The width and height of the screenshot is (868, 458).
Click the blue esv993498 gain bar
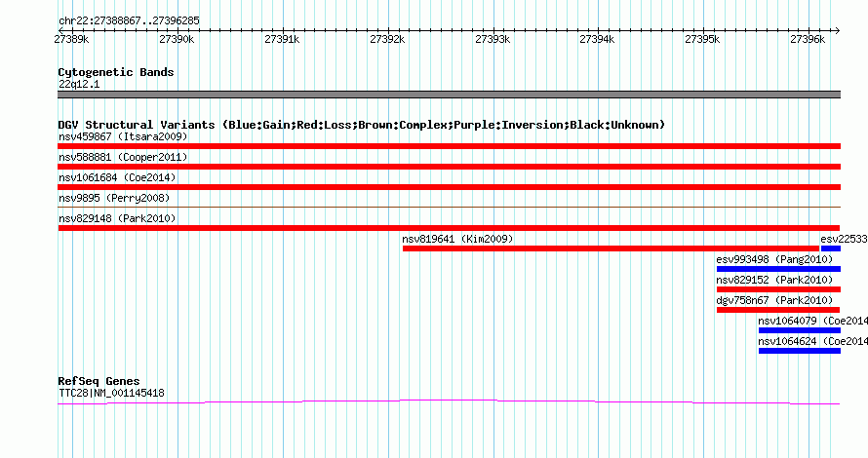pos(778,269)
